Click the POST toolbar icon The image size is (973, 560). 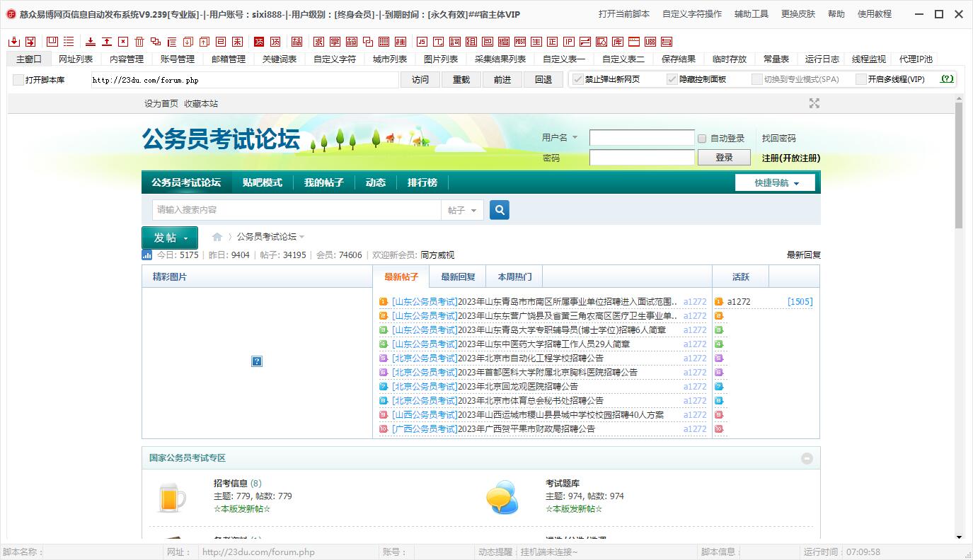coord(520,42)
